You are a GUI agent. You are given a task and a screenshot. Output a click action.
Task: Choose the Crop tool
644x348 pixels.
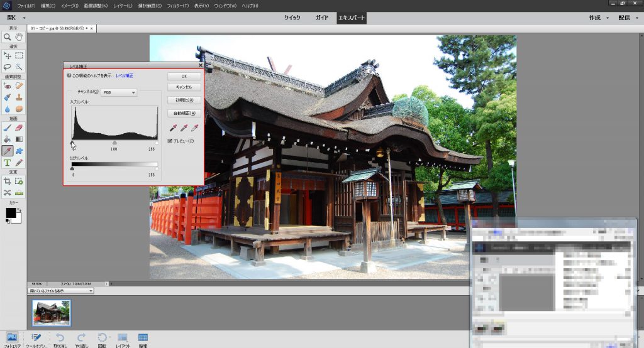tap(8, 181)
